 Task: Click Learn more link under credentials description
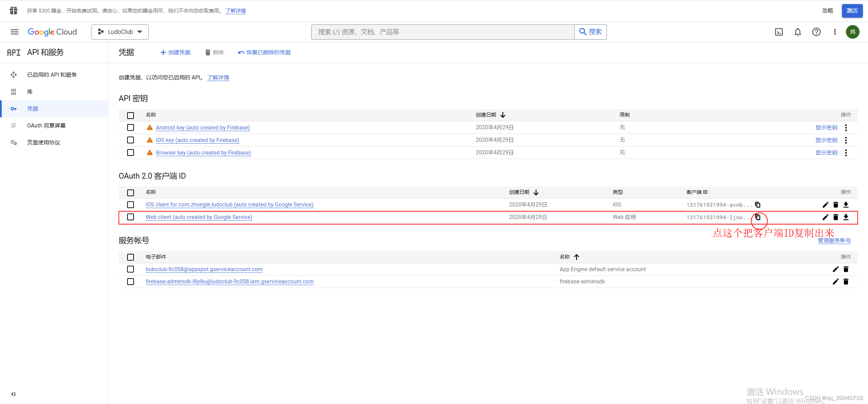(218, 78)
